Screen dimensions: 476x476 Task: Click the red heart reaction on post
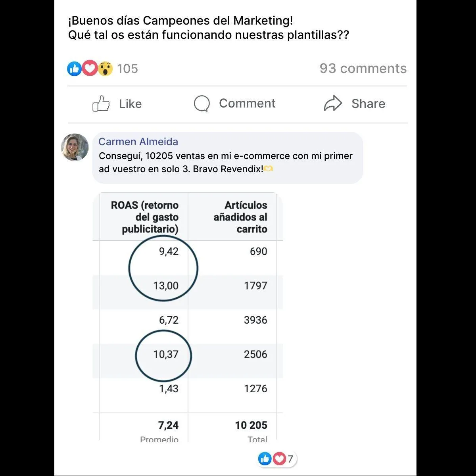pos(90,69)
